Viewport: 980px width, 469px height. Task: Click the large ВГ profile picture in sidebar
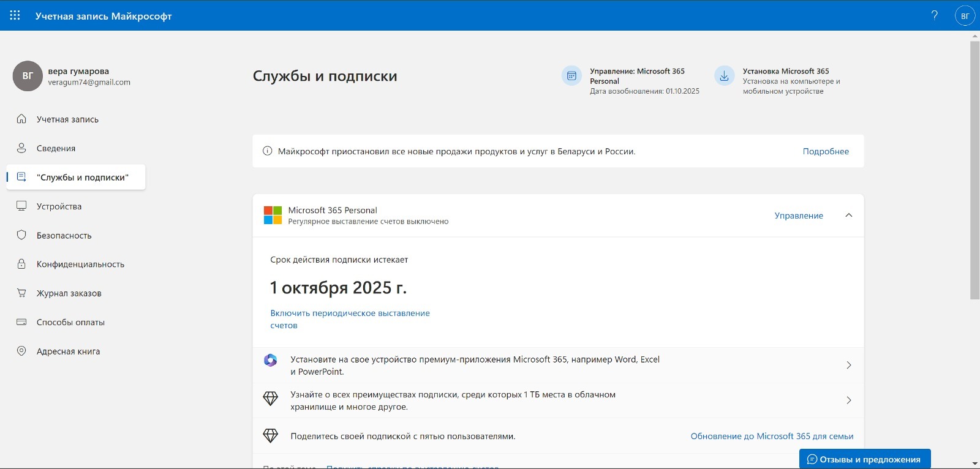[x=28, y=76]
